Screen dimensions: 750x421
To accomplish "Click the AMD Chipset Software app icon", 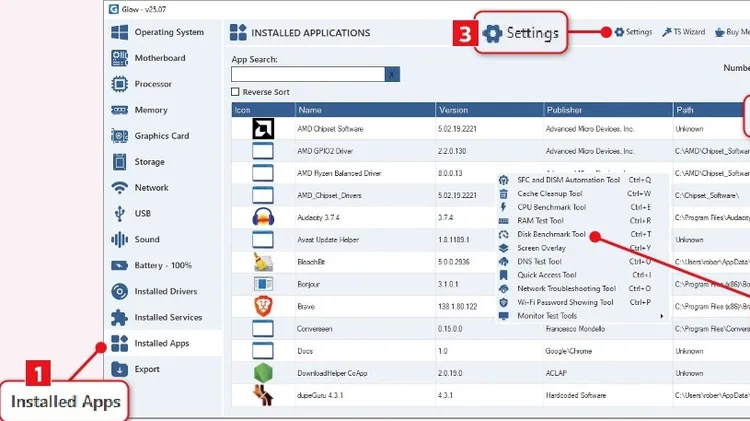I will [x=263, y=129].
